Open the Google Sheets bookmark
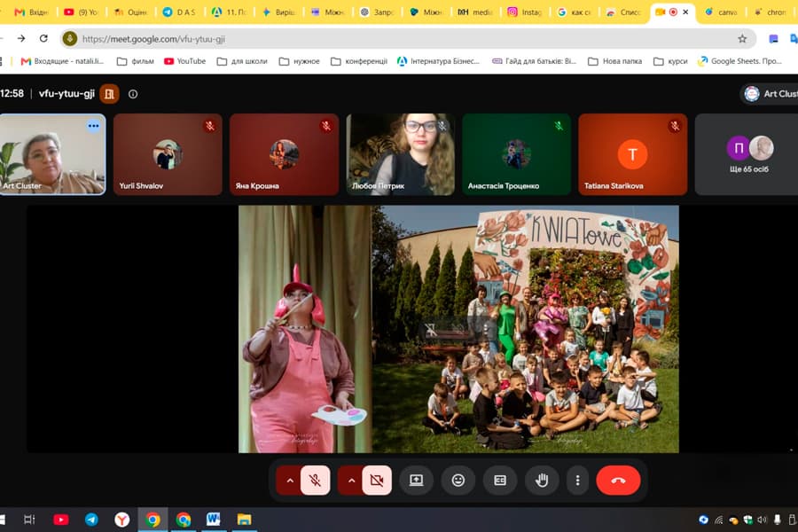Image resolution: width=798 pixels, height=532 pixels. [x=739, y=61]
